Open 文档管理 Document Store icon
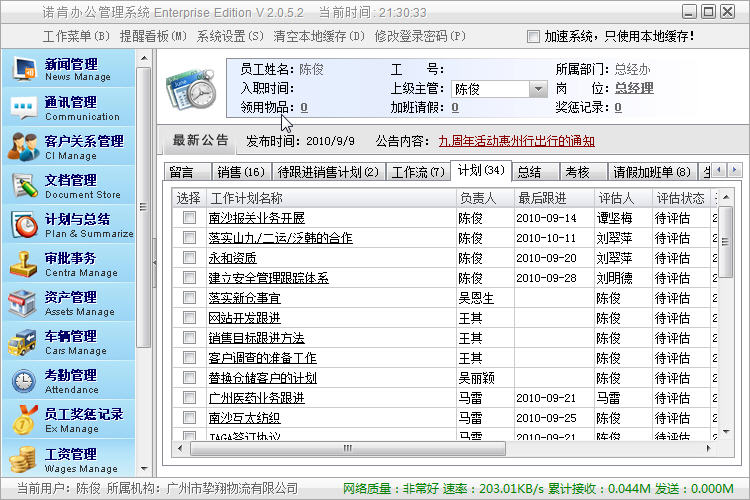The height and width of the screenshot is (500, 750). click(x=24, y=186)
